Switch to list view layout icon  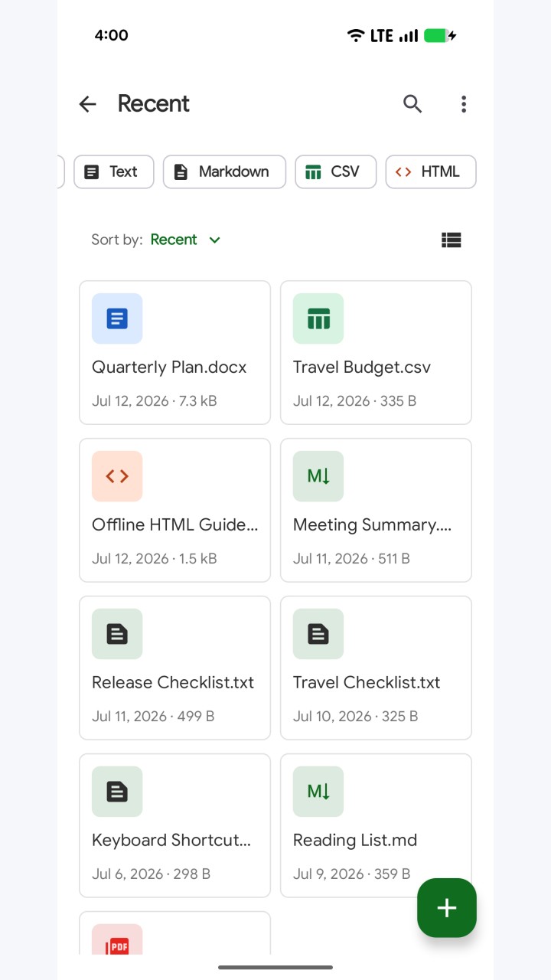(452, 240)
